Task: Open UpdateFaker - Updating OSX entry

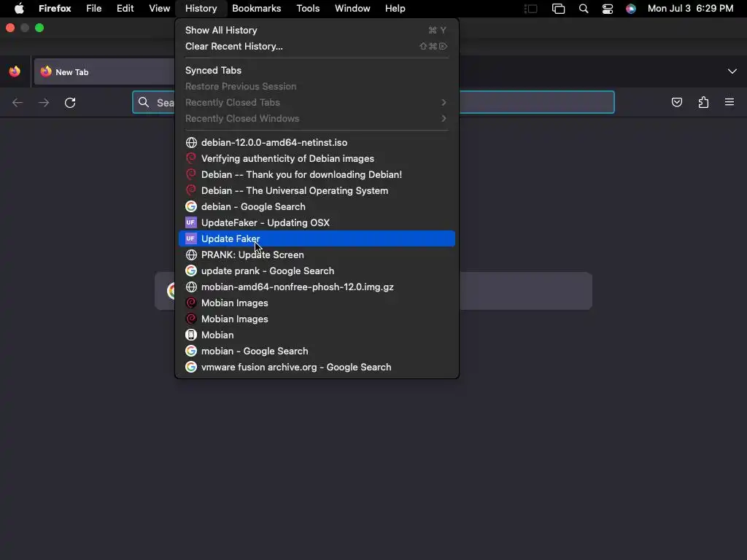Action: (x=317, y=223)
